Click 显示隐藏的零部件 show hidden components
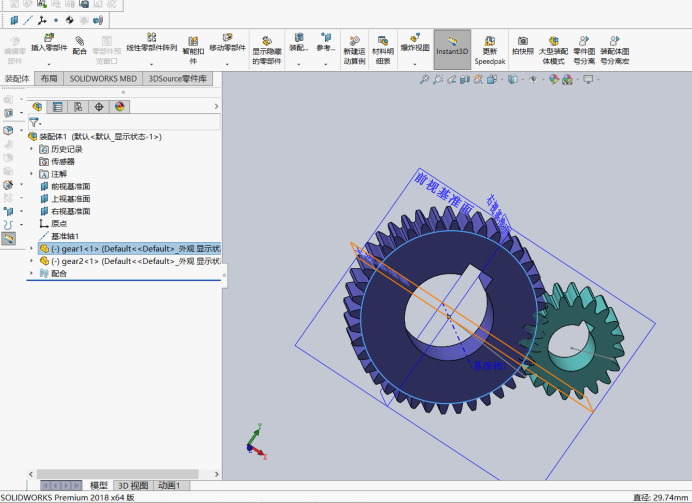Viewport: 692px width, 503px height. [267, 50]
